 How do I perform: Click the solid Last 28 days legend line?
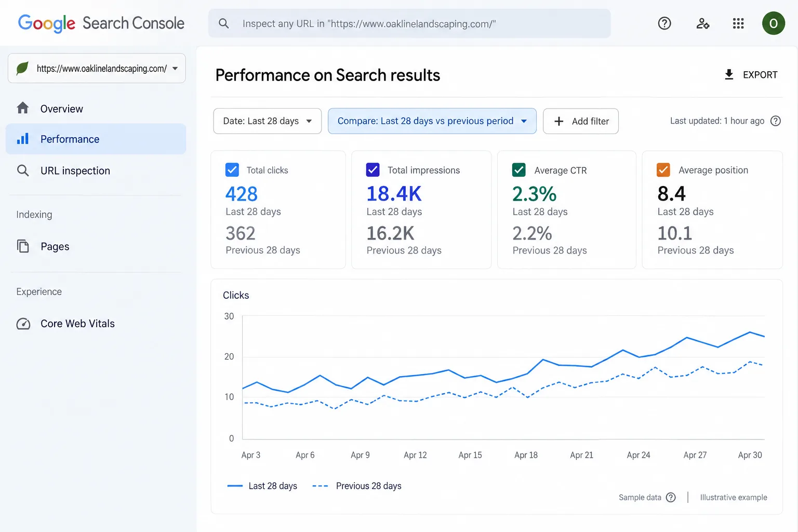(235, 486)
